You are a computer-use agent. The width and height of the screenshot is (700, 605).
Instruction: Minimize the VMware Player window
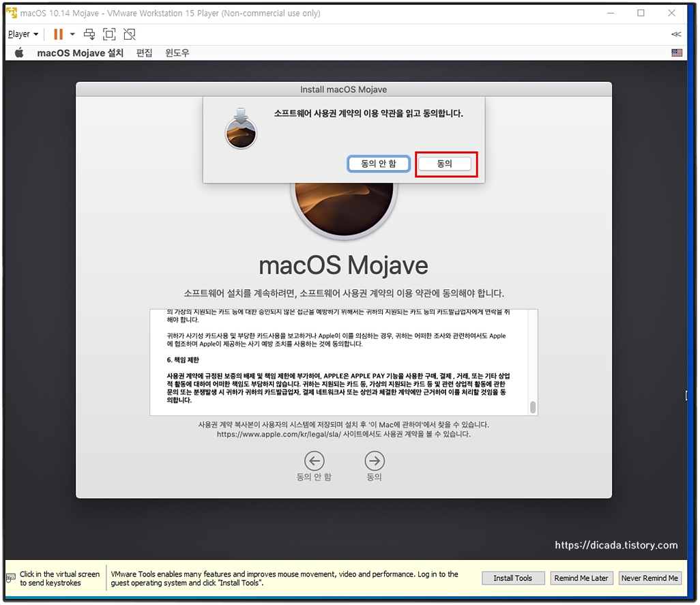[x=611, y=13]
